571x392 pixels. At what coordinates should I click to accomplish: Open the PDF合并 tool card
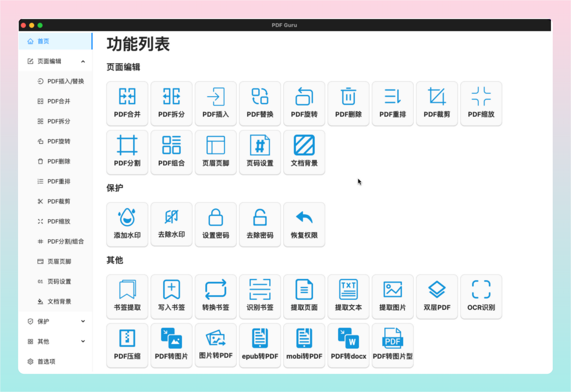127,104
